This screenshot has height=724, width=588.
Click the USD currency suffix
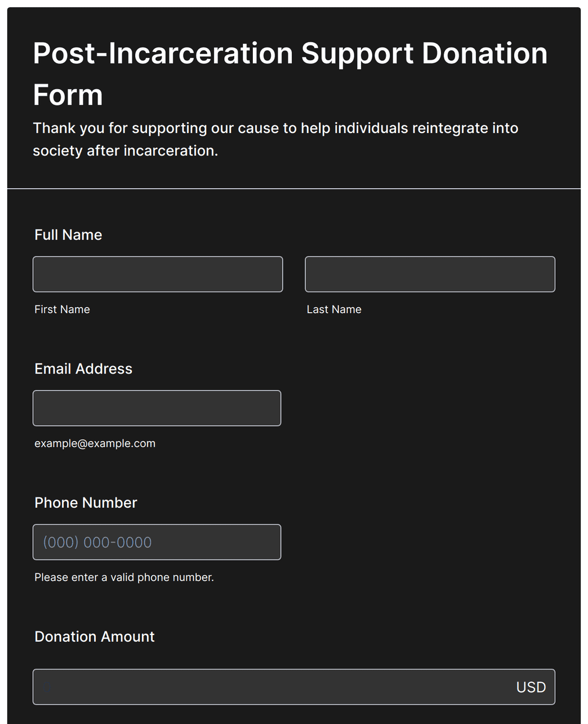tap(531, 687)
